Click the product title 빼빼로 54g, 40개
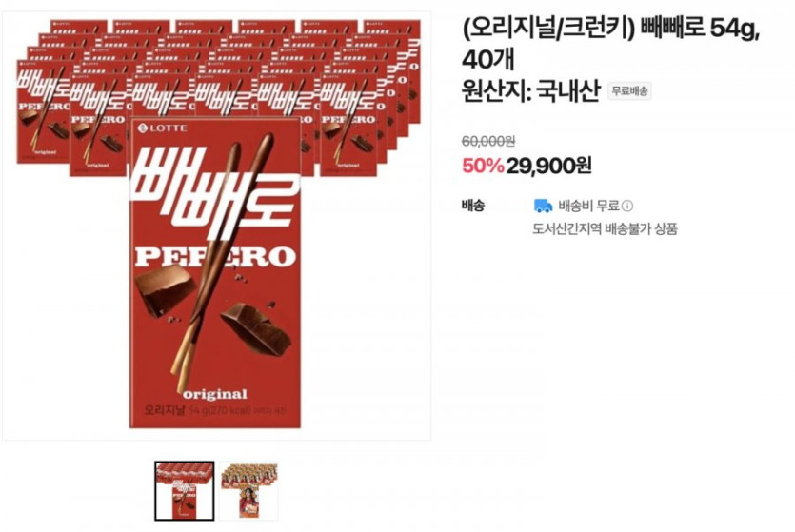 click(x=610, y=44)
